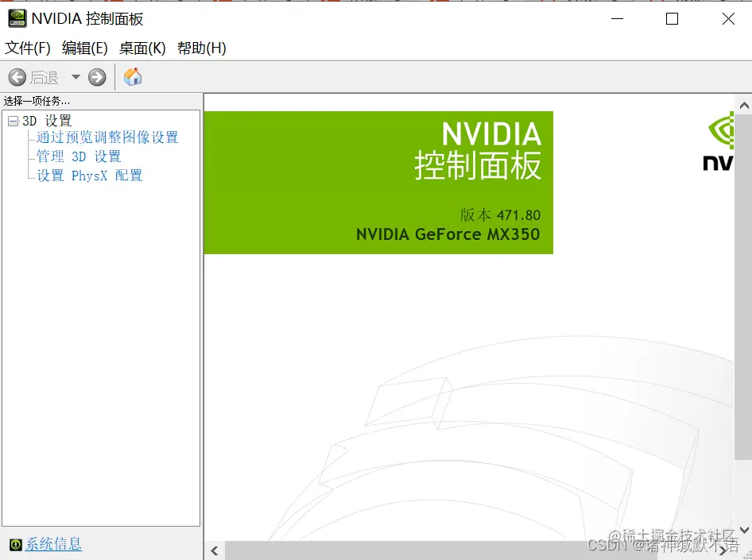Viewport: 752px width, 560px height.
Task: Click the vertical scrollbar down arrow
Action: point(744,530)
